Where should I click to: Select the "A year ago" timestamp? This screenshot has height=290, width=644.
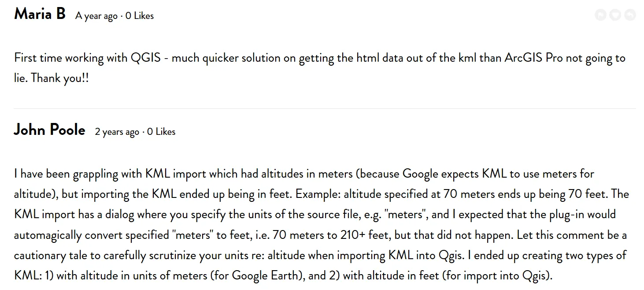pyautogui.click(x=96, y=16)
